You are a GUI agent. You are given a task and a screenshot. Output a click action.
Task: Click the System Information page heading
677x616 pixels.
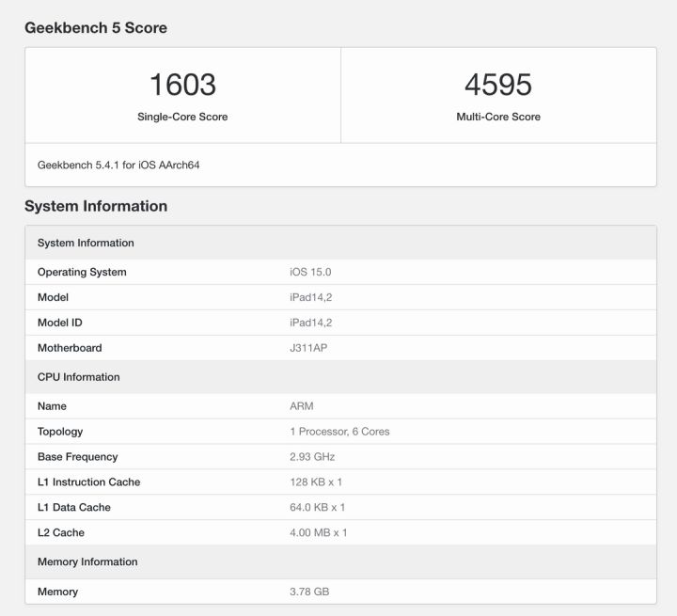96,206
